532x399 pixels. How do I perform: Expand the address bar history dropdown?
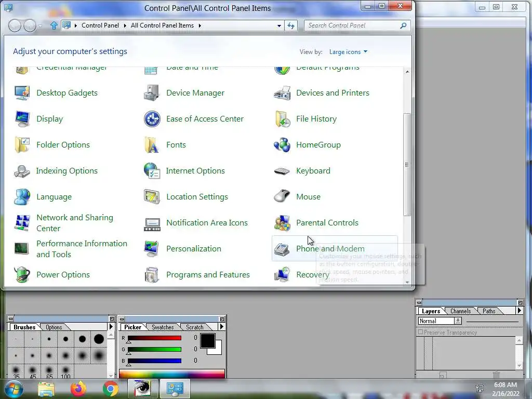[279, 25]
